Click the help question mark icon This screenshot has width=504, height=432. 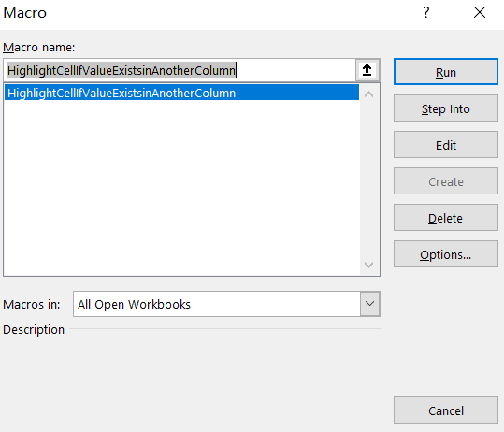[425, 12]
